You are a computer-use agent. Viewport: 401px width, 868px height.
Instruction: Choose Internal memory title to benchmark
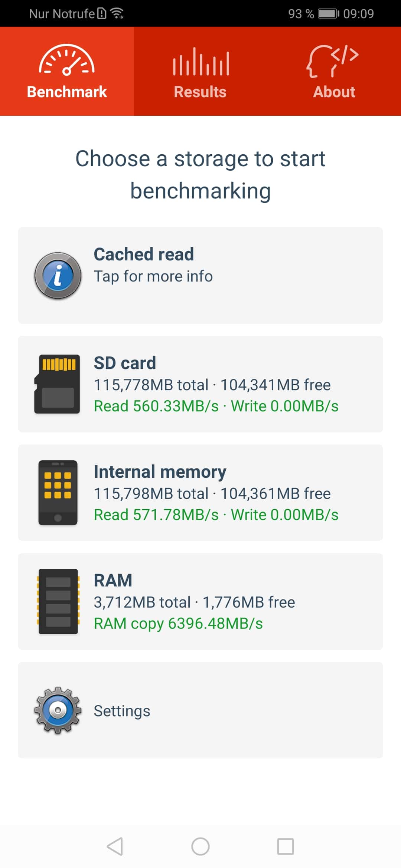(x=160, y=471)
